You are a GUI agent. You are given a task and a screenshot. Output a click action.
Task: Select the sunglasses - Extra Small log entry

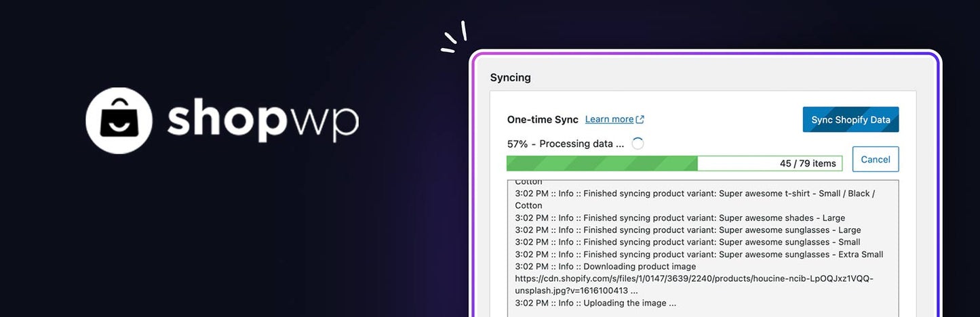pos(699,254)
